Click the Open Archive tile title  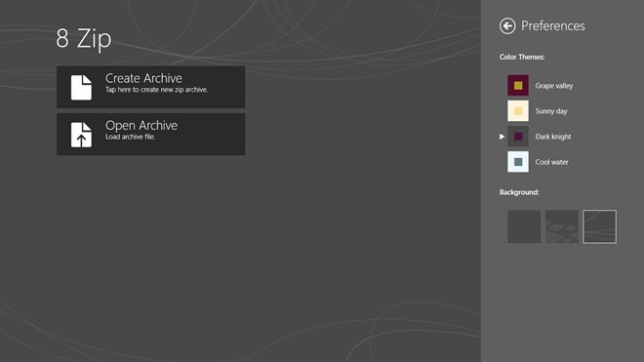[141, 125]
